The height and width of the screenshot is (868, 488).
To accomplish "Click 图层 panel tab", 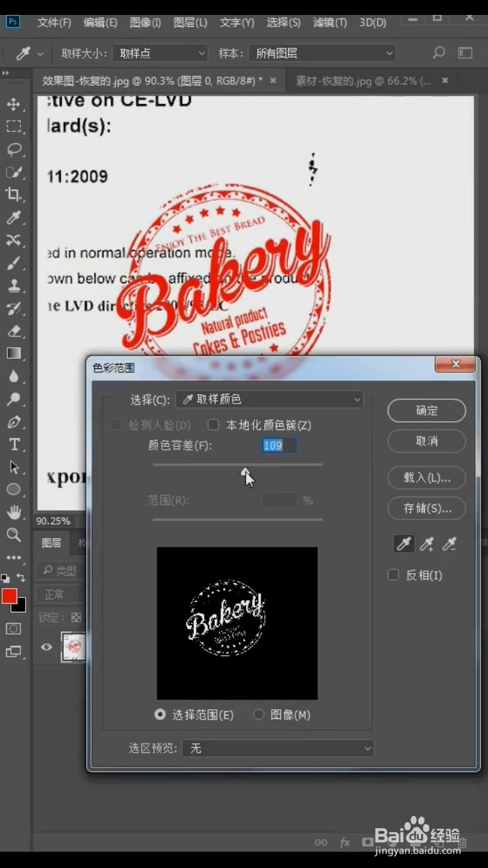I will pos(52,542).
